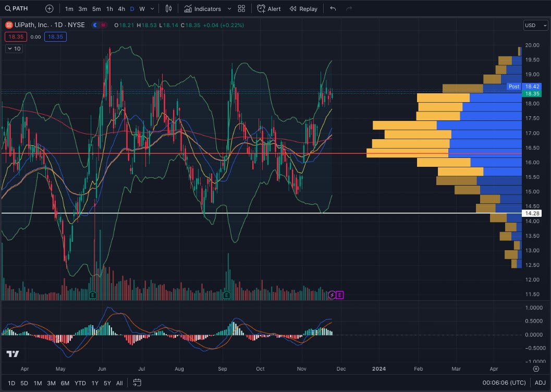
Task: Switch to the 4h timeframe
Action: pos(121,9)
